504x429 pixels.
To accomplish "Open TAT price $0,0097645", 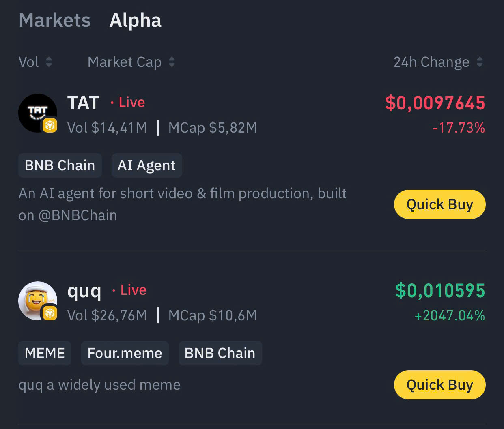I will [435, 103].
